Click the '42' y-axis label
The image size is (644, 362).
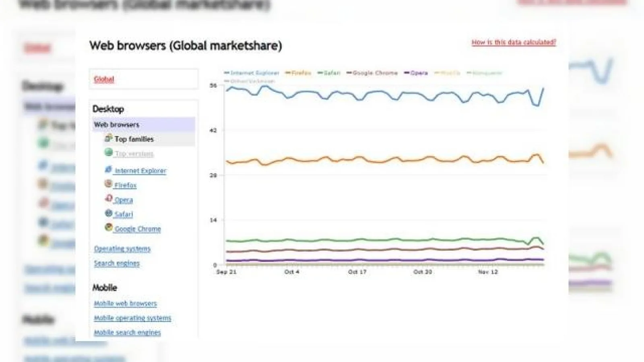pos(213,130)
